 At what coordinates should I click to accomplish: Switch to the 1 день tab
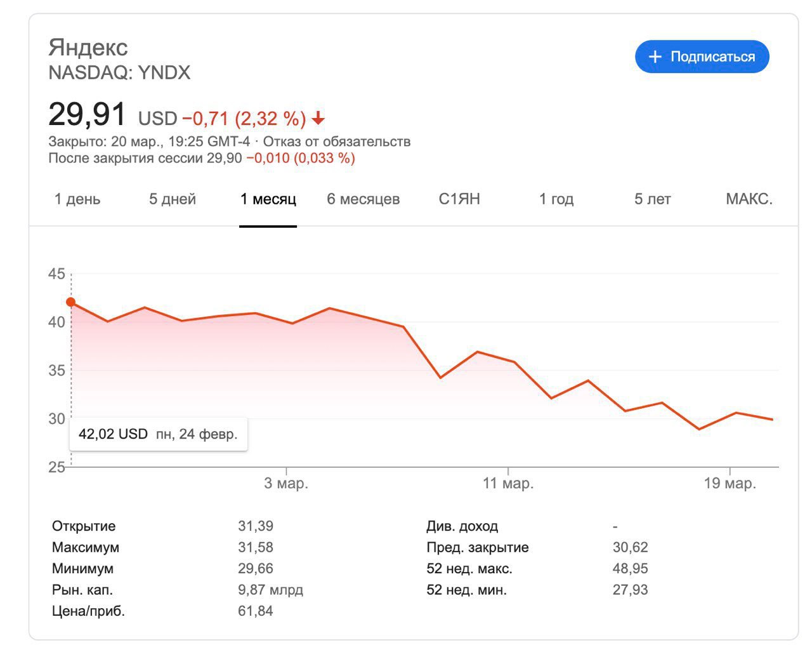77,199
